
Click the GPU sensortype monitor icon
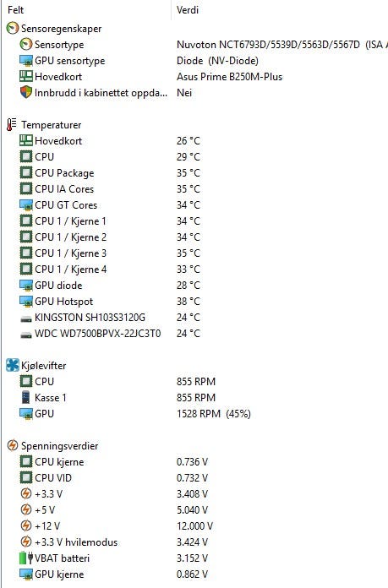click(x=26, y=61)
